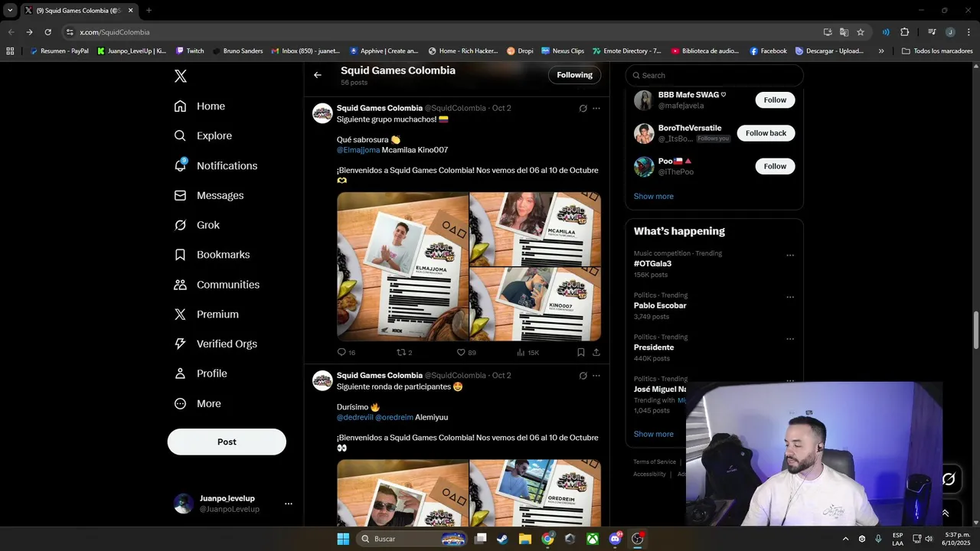
Task: Bookmark this page with star icon
Action: coord(861,32)
